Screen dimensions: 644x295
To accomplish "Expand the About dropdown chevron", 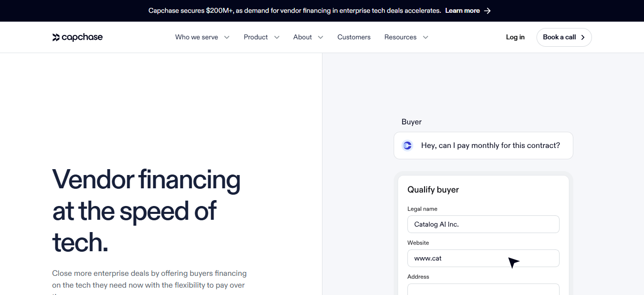I will pos(321,37).
